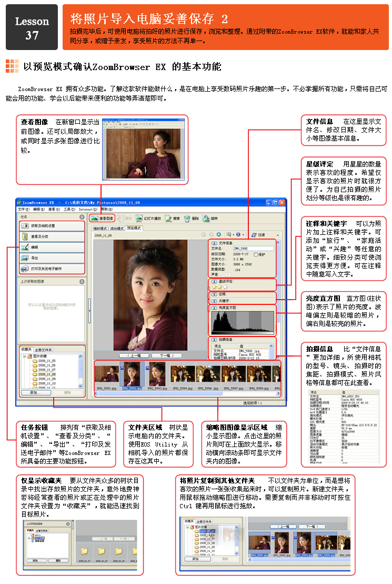Open the 工具 menu
Viewport: 392px width, 584px height.
69,209
